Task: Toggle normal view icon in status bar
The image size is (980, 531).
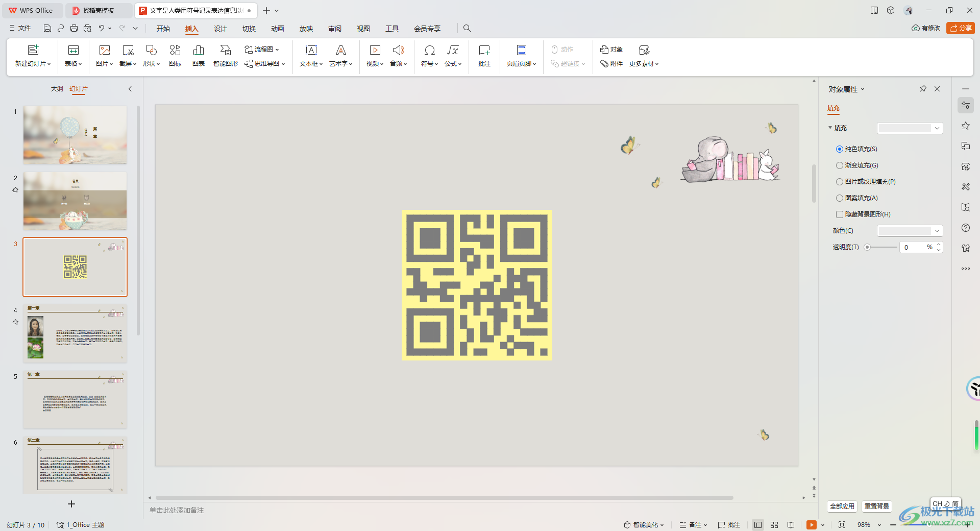Action: 758,525
